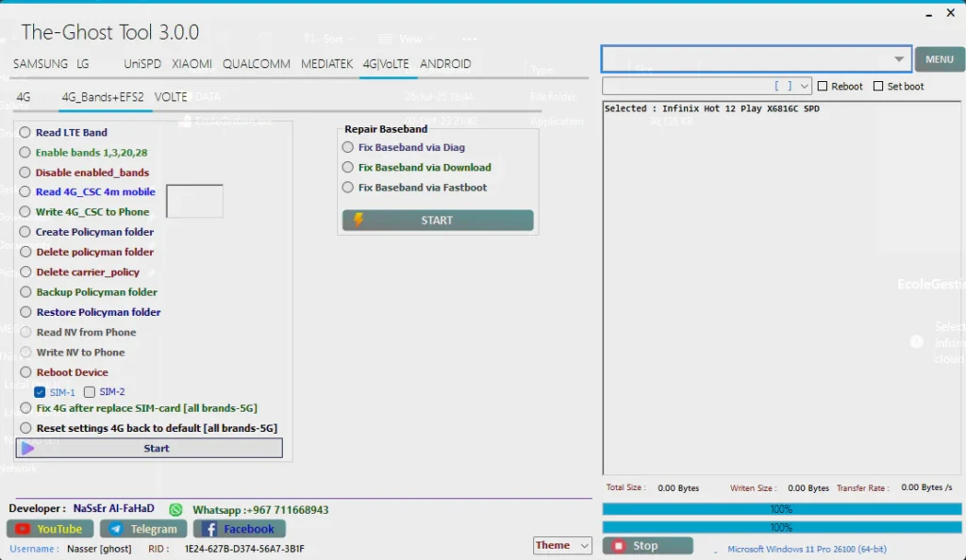Choose Fix Baseband via Fastboot

(348, 188)
